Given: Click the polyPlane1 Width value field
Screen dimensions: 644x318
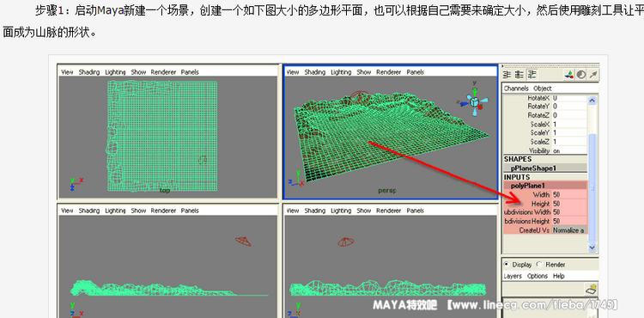Looking at the screenshot, I should pyautogui.click(x=569, y=194).
